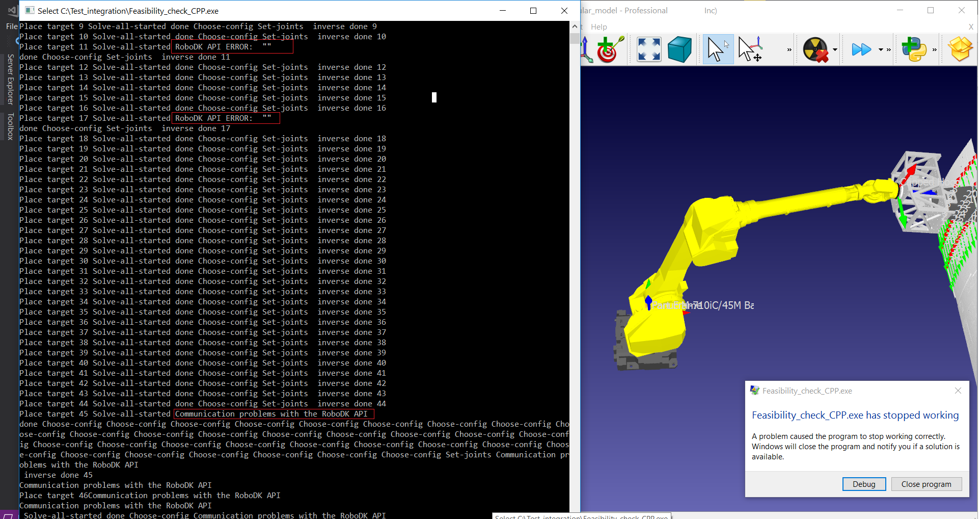Viewport: 980px width, 519px height.
Task: Click the Close program button
Action: [x=926, y=484]
